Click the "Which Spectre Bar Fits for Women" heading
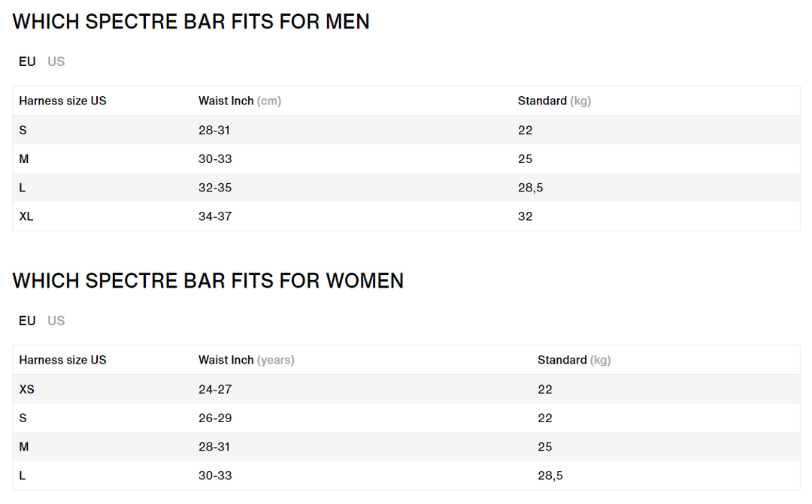The height and width of the screenshot is (504, 812). click(x=208, y=281)
